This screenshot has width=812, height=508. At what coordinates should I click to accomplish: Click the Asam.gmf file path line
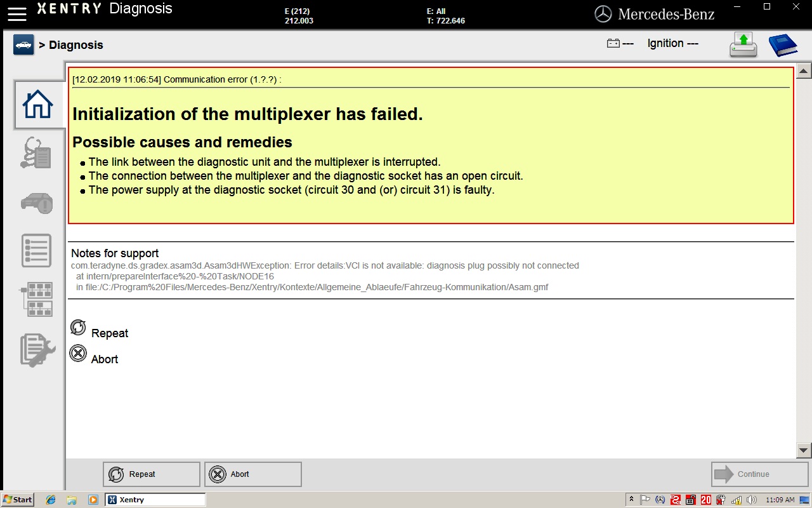pos(312,287)
